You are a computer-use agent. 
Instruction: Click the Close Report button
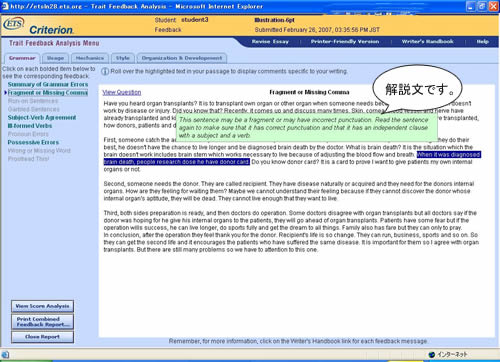[42, 337]
